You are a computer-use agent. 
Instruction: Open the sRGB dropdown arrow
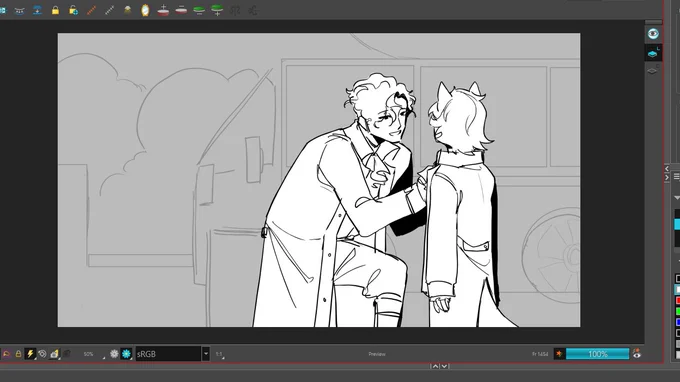tap(206, 354)
